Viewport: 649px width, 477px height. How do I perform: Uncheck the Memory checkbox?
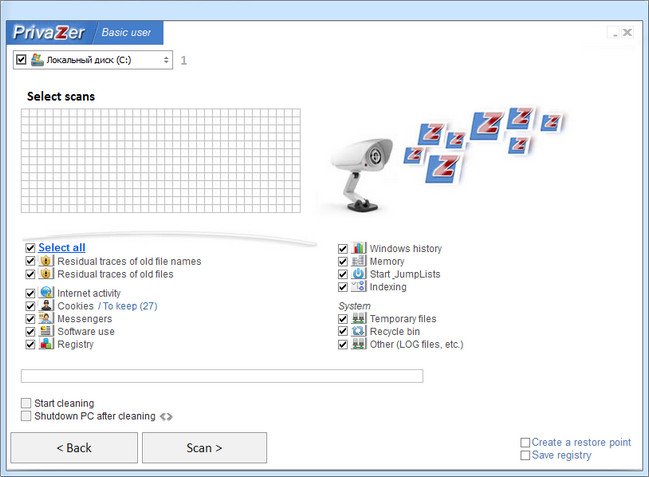(343, 261)
